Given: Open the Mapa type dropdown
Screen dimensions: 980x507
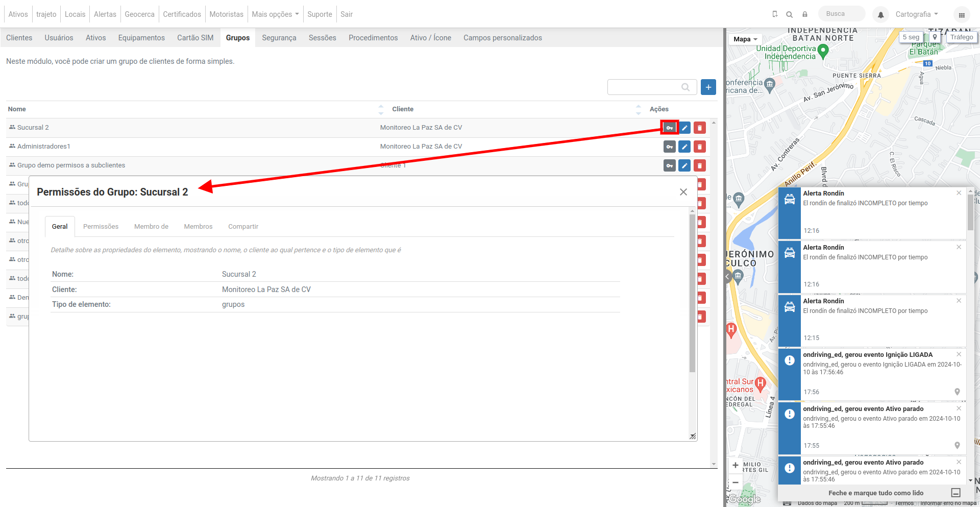Looking at the screenshot, I should click(745, 39).
